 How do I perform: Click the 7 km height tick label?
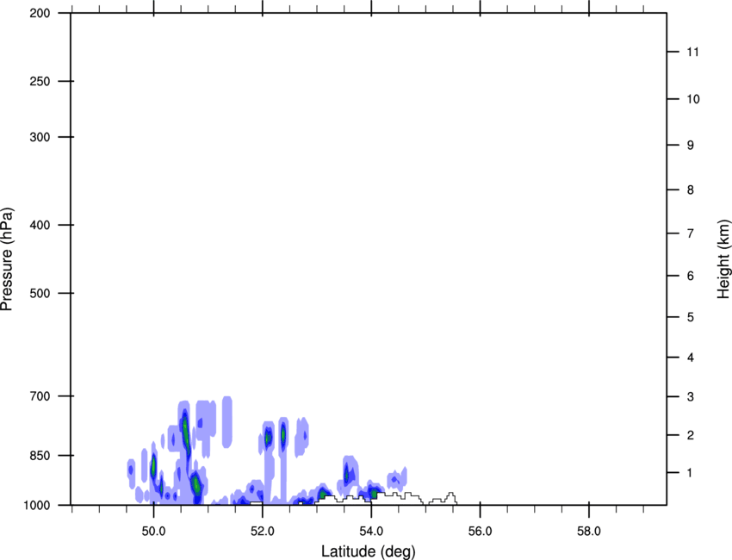691,233
